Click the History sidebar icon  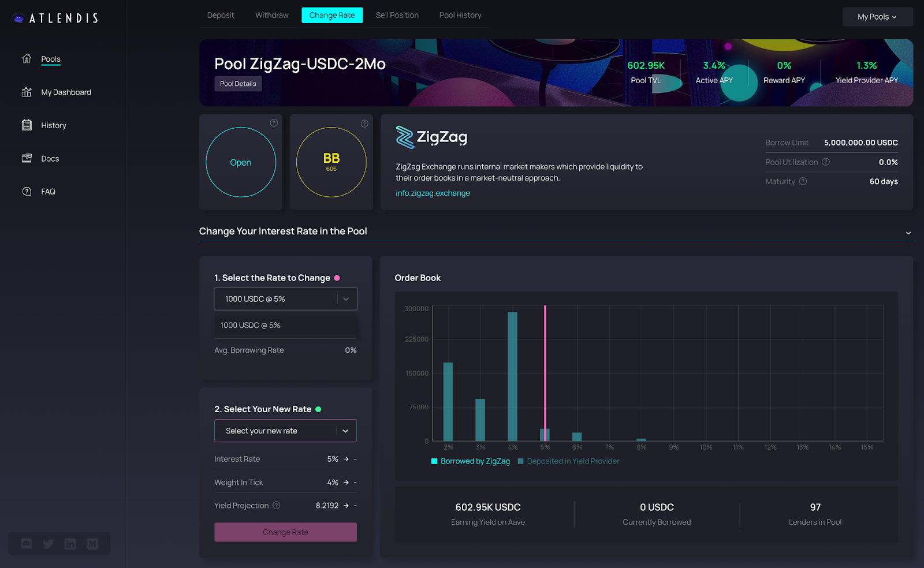point(27,125)
